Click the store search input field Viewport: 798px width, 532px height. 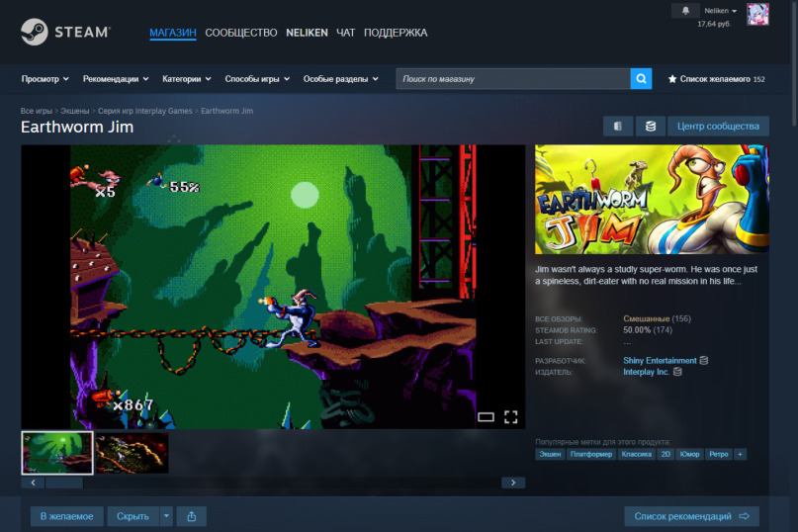513,79
